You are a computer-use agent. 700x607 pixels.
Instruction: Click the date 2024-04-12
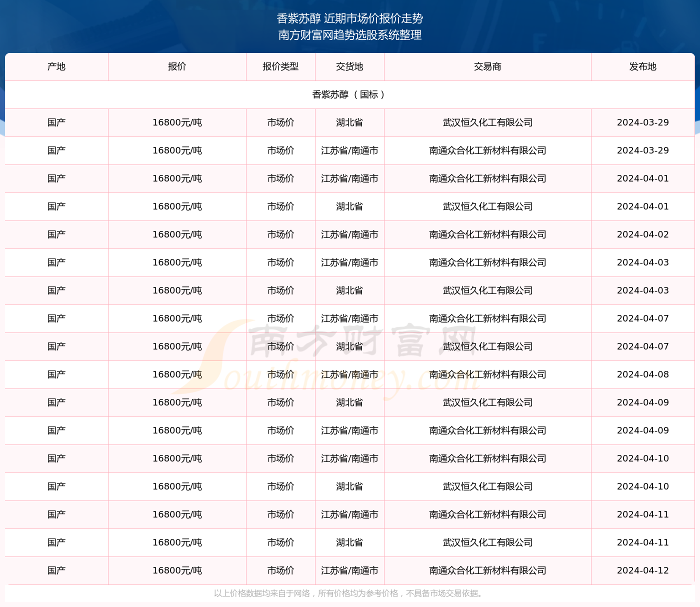pyautogui.click(x=643, y=570)
